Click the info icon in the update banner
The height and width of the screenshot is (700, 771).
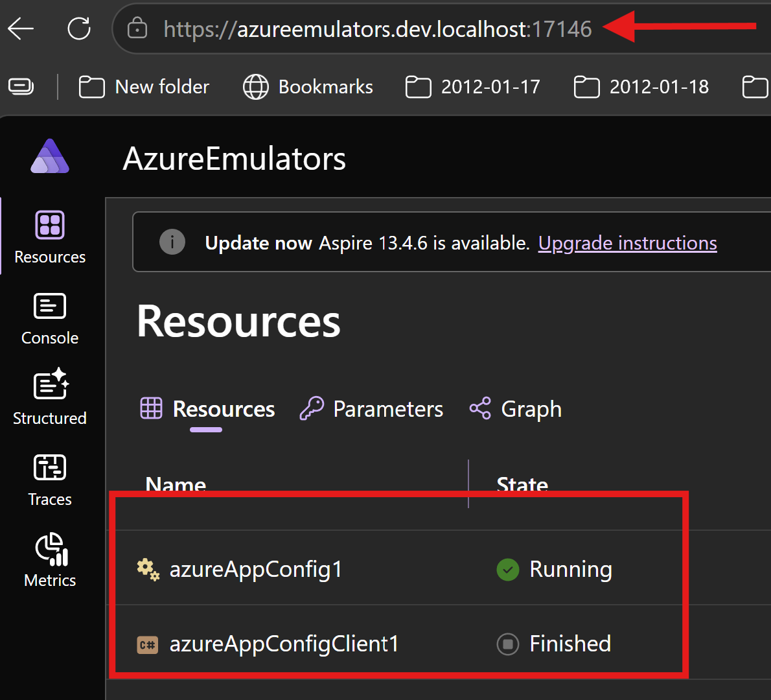click(172, 242)
